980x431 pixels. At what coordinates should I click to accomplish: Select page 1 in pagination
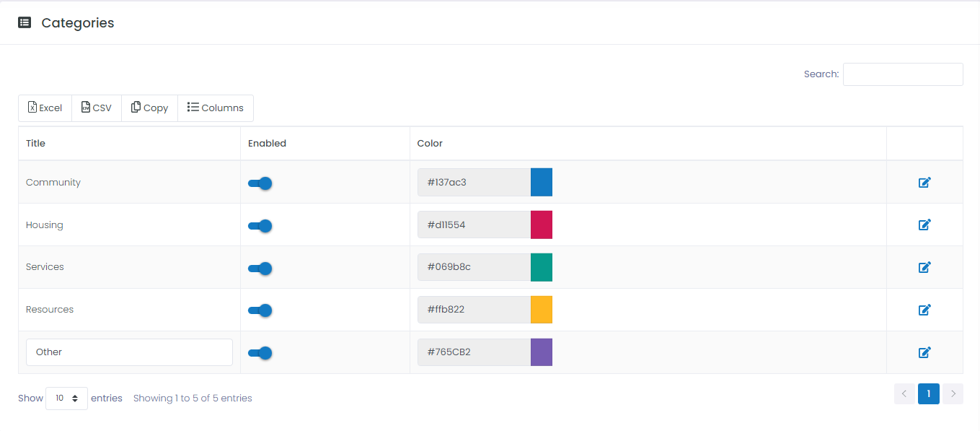(x=929, y=393)
